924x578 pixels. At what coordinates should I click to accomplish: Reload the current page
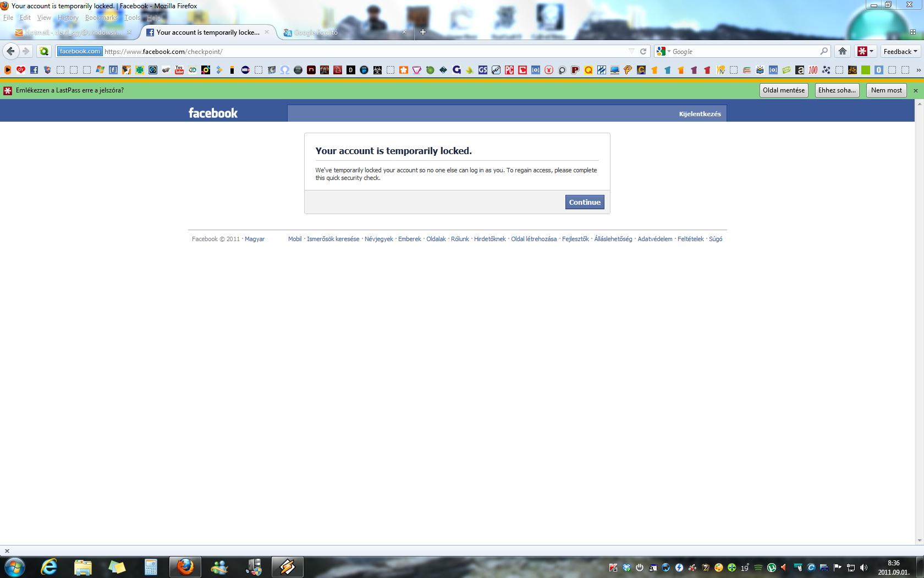coord(643,51)
